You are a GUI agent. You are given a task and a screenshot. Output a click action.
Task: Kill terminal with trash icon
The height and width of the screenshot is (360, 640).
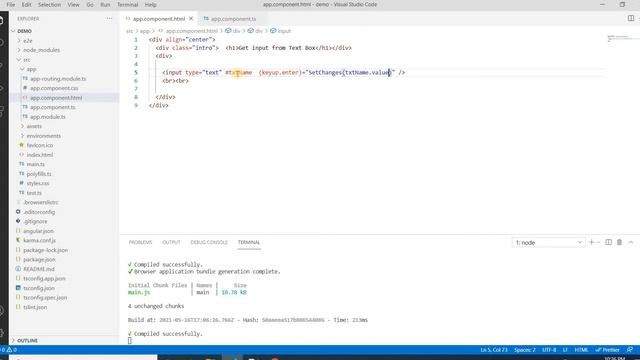[619, 242]
